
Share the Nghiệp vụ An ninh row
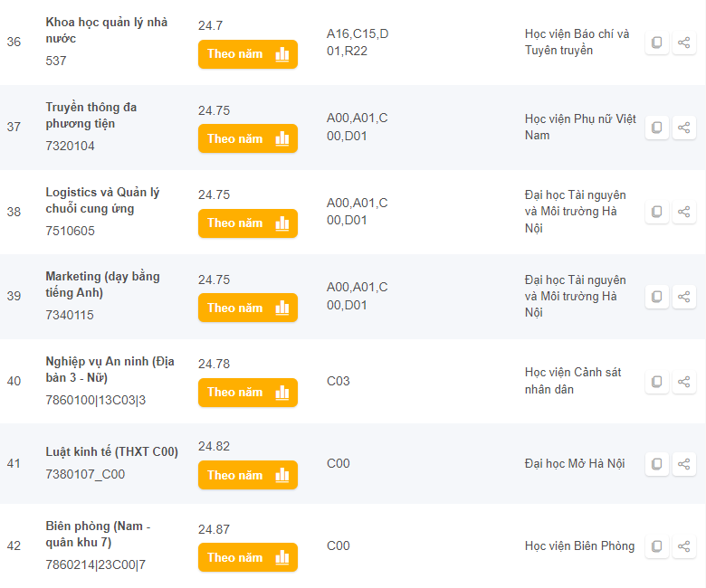click(x=684, y=381)
